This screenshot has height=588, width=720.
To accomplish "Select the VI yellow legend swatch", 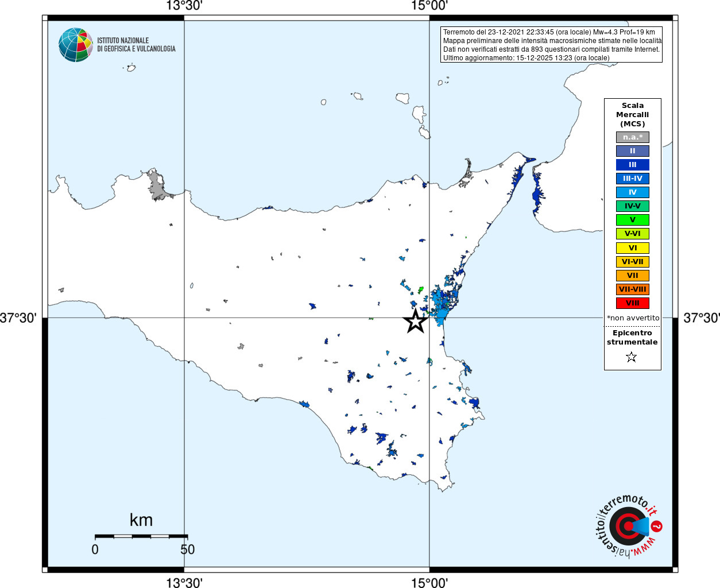I will (633, 248).
